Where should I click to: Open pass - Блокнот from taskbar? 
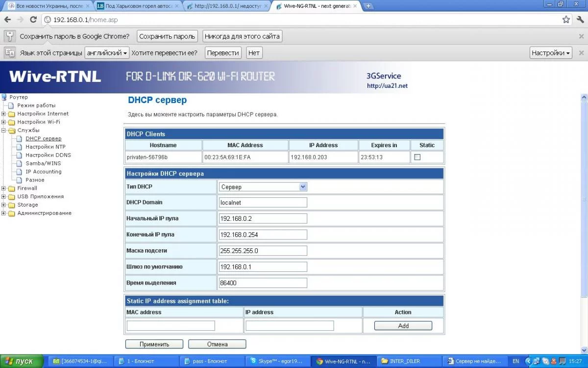pos(211,361)
